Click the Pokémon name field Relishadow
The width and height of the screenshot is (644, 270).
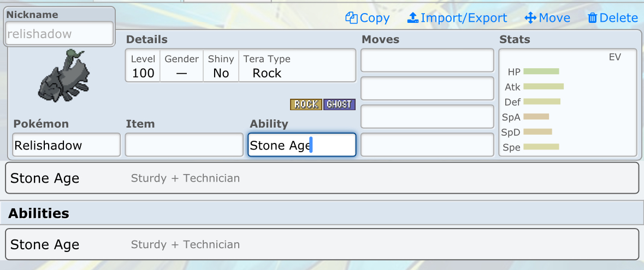tap(66, 145)
